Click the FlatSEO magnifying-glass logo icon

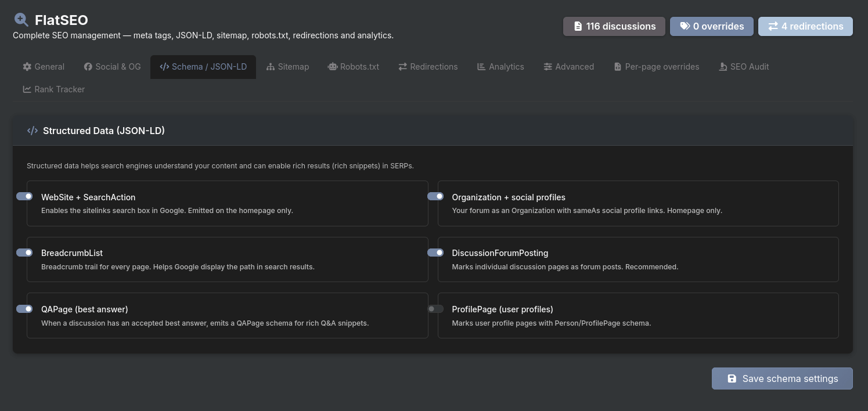[21, 19]
